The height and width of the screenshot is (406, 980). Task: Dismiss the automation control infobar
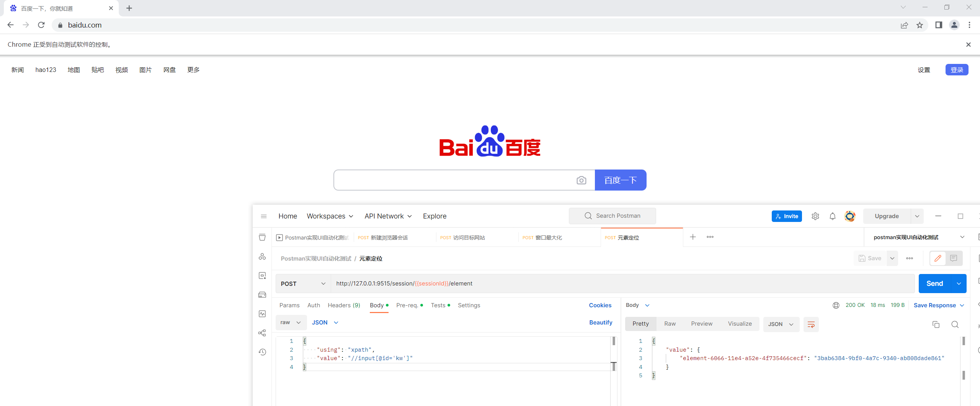[969, 44]
